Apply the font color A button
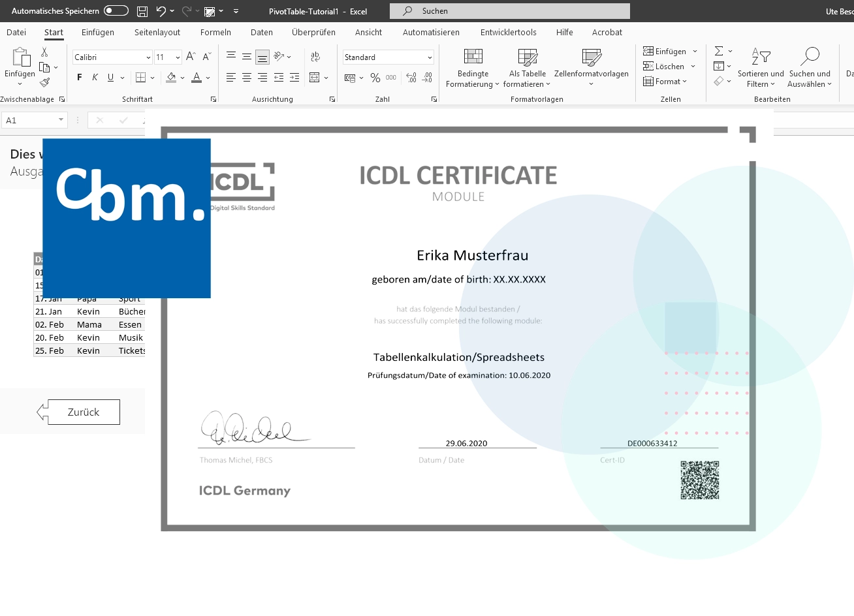 (197, 78)
